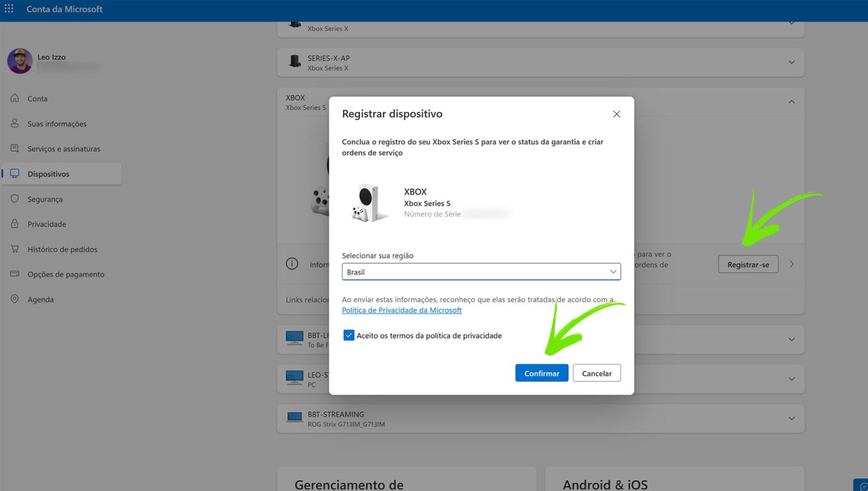This screenshot has height=491, width=868.
Task: Open Conta in the sidebar
Action: [38, 98]
